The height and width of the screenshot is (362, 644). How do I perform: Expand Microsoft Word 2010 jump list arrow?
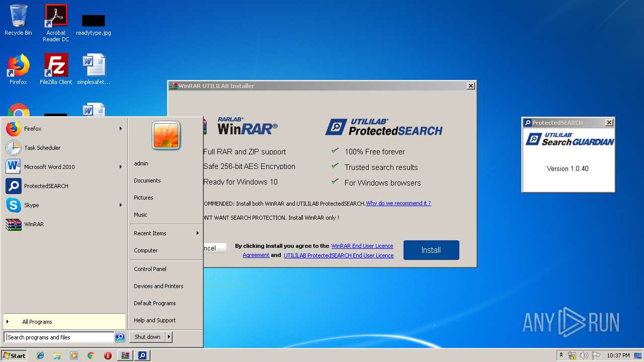click(x=121, y=167)
